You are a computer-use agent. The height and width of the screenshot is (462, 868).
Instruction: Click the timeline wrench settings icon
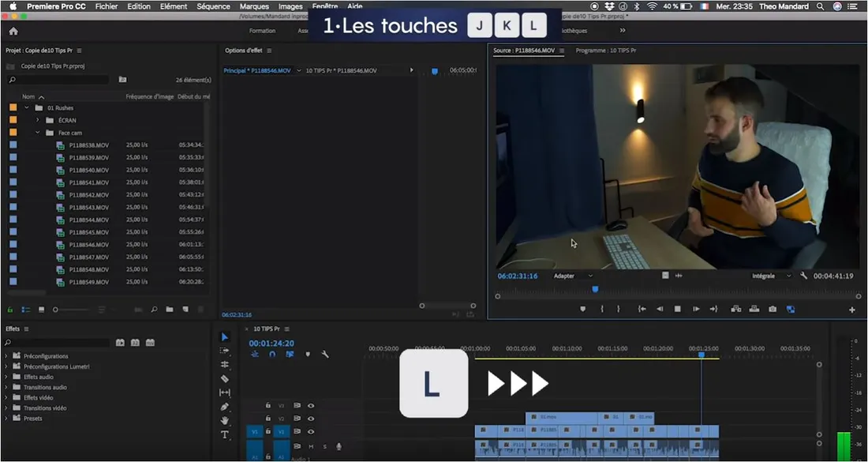[x=324, y=355]
